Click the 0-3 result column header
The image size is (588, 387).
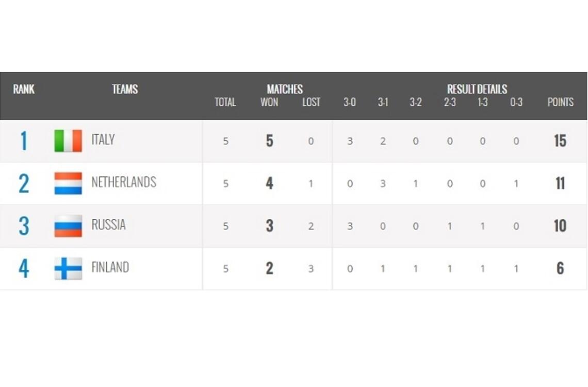516,102
